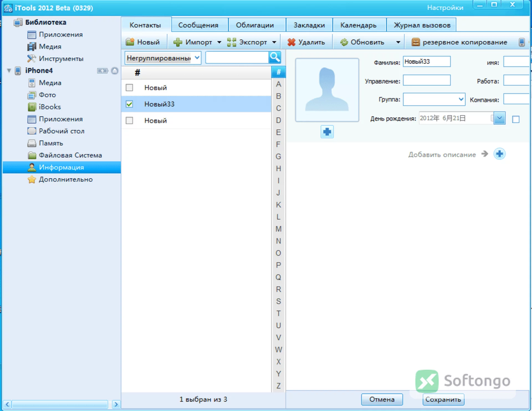Click the Фамилия input field
Screen dimensions: 532x411
[427, 62]
